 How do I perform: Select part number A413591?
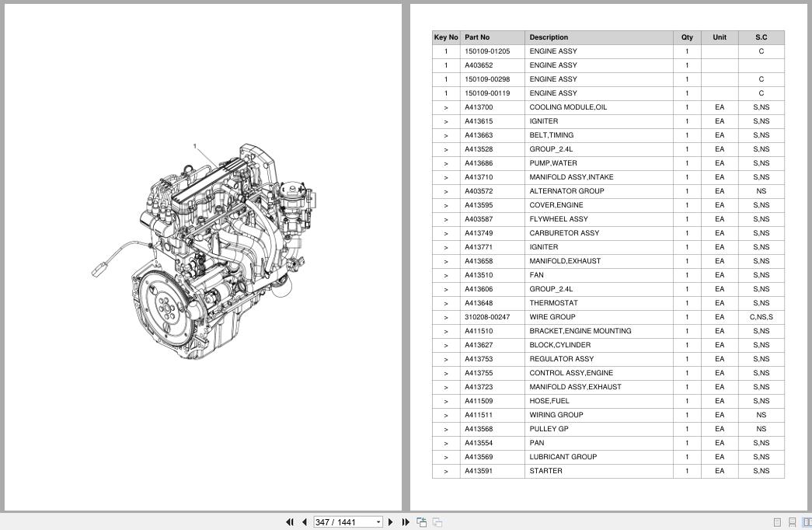pyautogui.click(x=479, y=471)
